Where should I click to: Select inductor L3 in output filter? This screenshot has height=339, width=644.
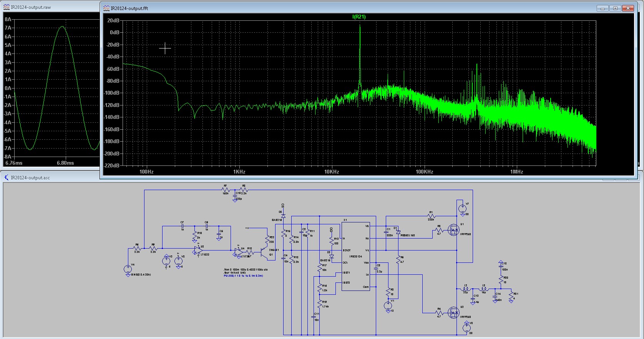[483, 289]
